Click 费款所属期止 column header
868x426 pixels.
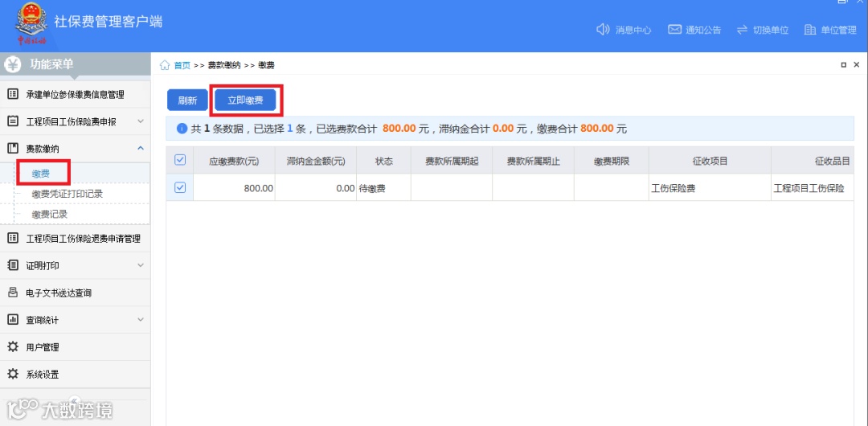(533, 162)
